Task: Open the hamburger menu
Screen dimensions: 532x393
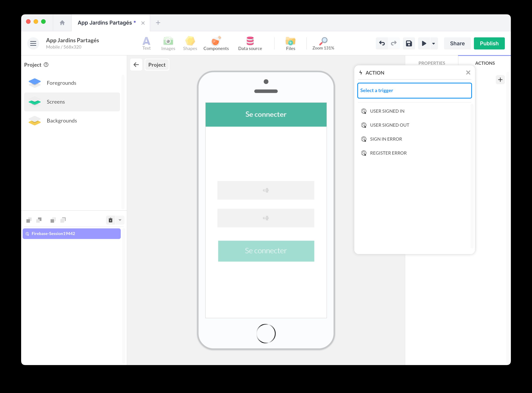Action: (33, 43)
